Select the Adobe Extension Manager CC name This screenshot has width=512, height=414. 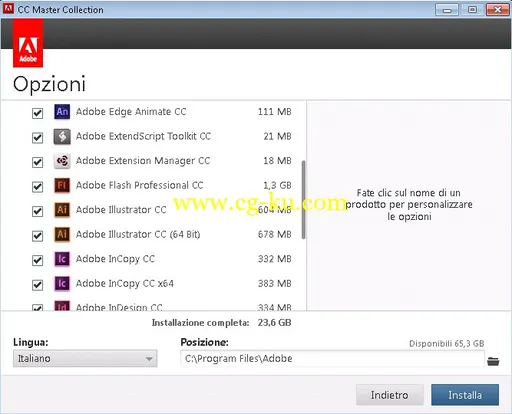click(x=143, y=161)
